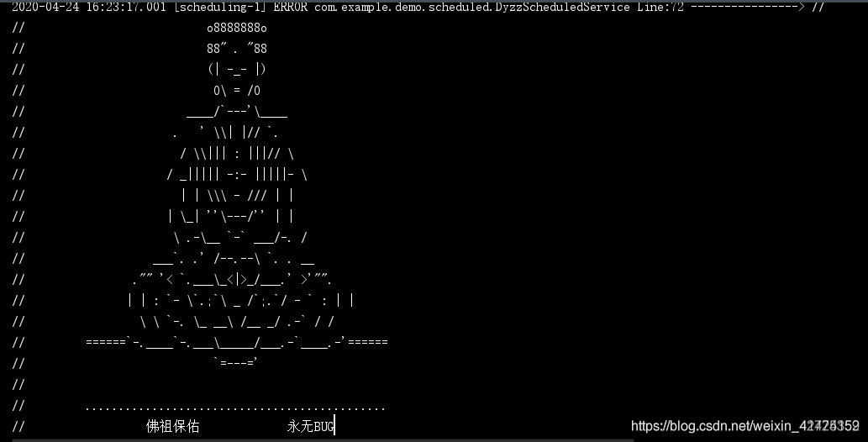Click the dashed arrow in the log header
Image resolution: width=868 pixels, height=442 pixels.
click(x=748, y=7)
